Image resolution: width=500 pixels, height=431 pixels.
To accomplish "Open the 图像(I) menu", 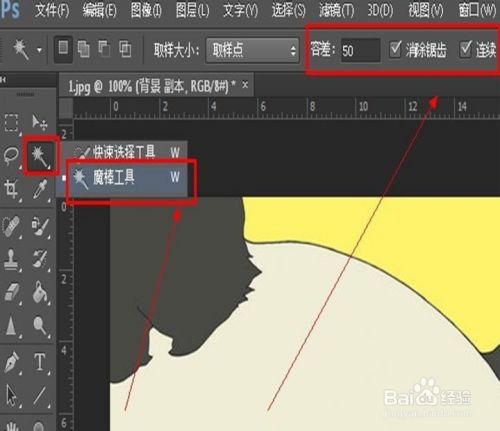I will coord(146,11).
